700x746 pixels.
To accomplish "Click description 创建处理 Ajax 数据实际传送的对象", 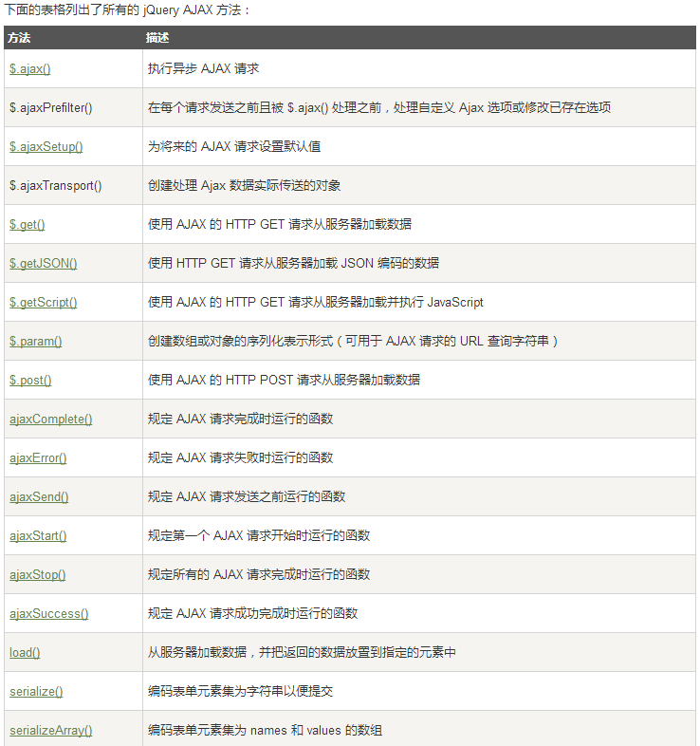I will pos(244,185).
